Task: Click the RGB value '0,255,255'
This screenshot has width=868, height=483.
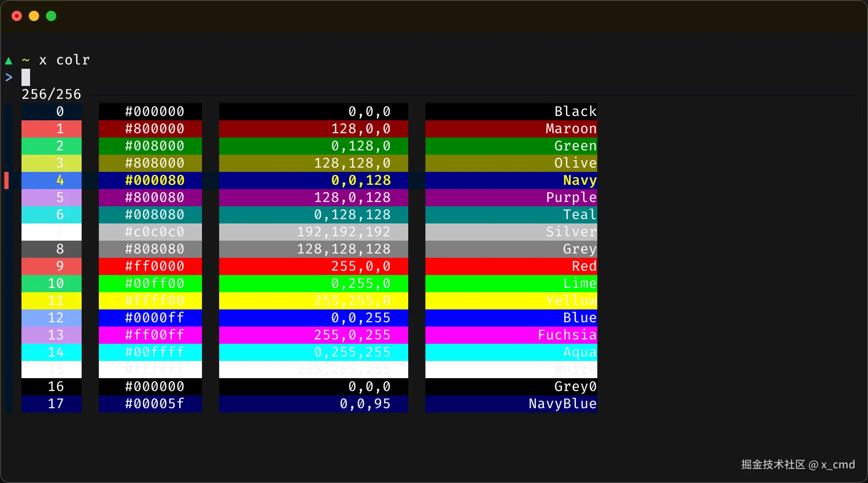Action: tap(352, 352)
